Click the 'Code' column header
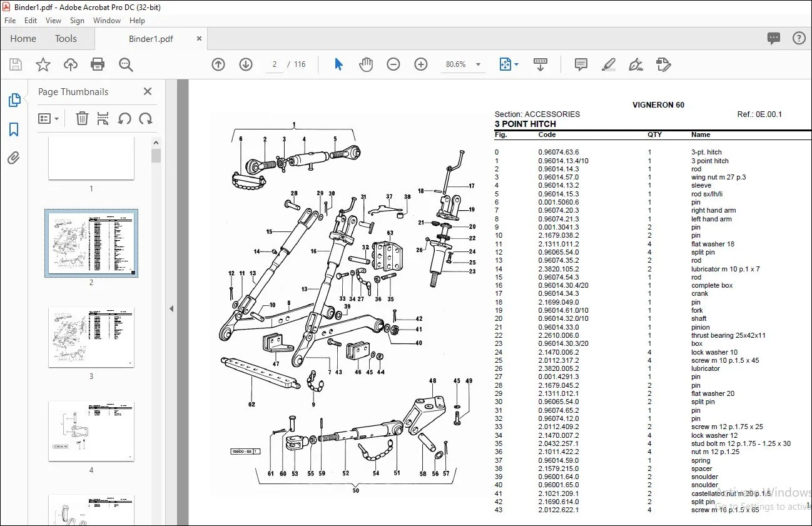Screen dimensions: 812x526 point(547,134)
